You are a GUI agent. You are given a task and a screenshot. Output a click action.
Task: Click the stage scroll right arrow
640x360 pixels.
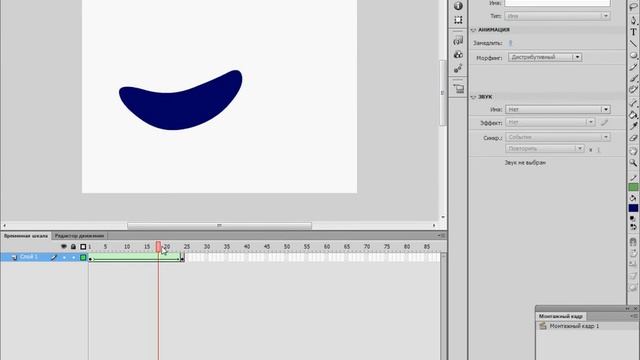tap(434, 226)
